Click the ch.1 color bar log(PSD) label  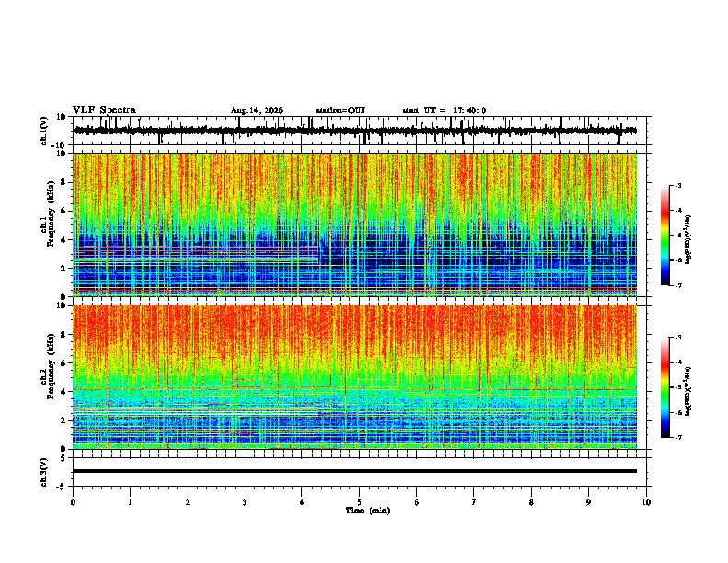688,239
